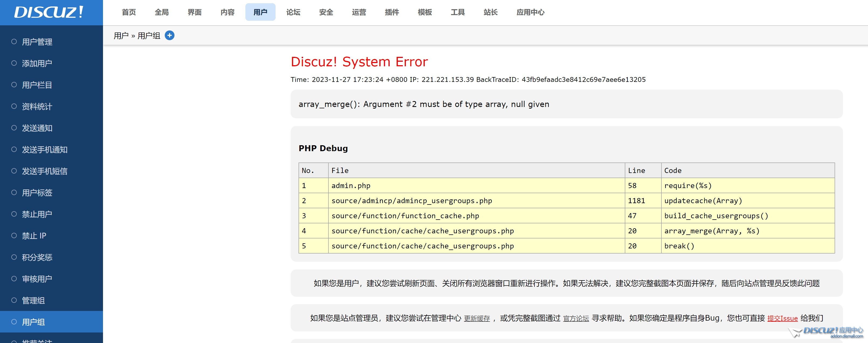Screen dimensions: 868x343
Task: Select the radio circle next to 审核用户
Action: pyautogui.click(x=14, y=279)
